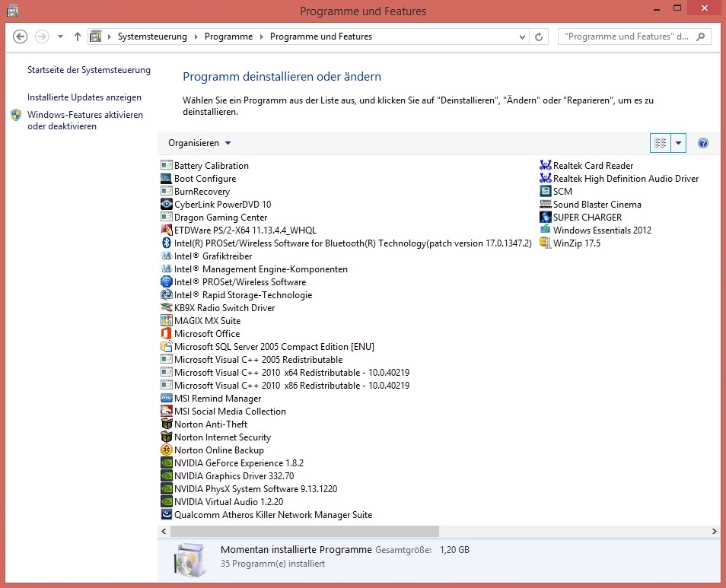This screenshot has width=726, height=588.
Task: Open Startseite der Systemsteuerung link
Action: [x=89, y=70]
